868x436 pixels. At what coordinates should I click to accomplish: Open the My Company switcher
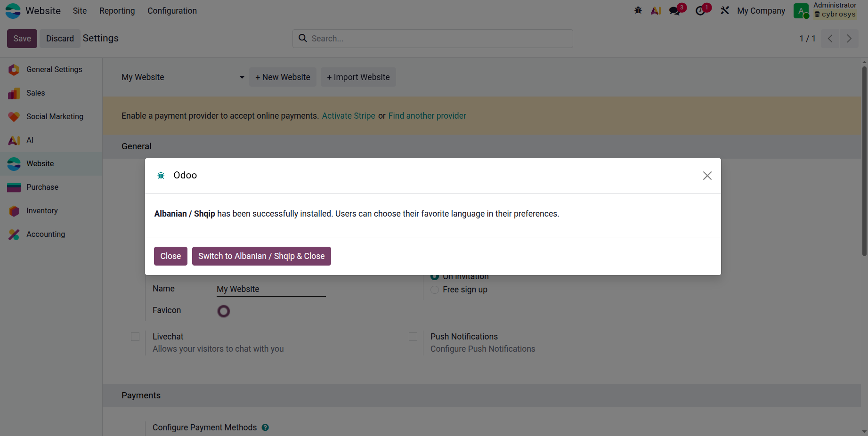pos(761,11)
